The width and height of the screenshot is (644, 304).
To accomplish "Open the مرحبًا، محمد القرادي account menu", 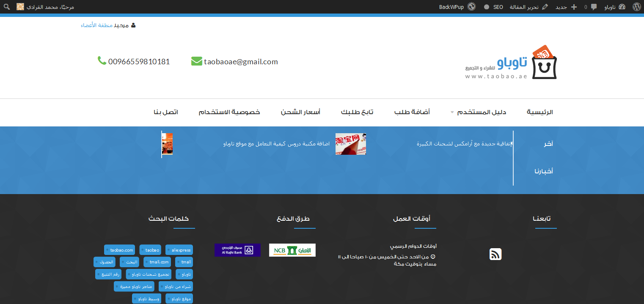I will click(x=45, y=7).
